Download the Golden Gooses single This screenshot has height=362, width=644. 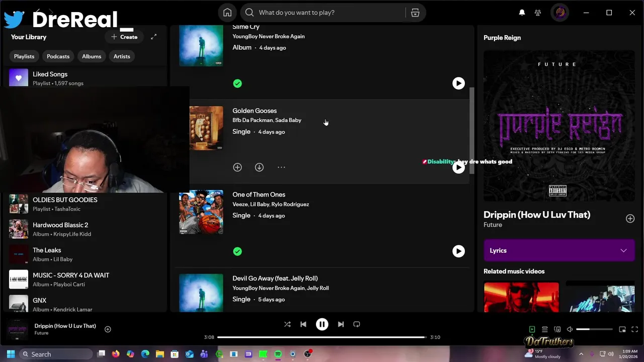[259, 167]
